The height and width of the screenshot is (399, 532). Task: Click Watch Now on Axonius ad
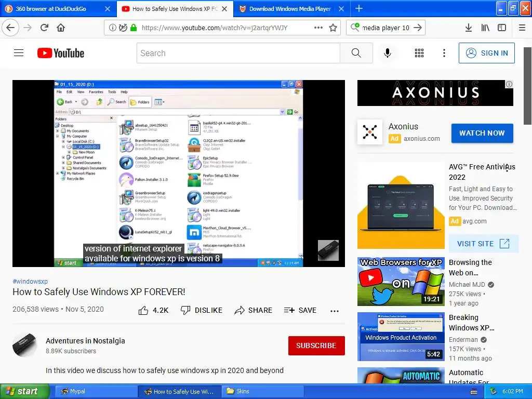pyautogui.click(x=482, y=133)
